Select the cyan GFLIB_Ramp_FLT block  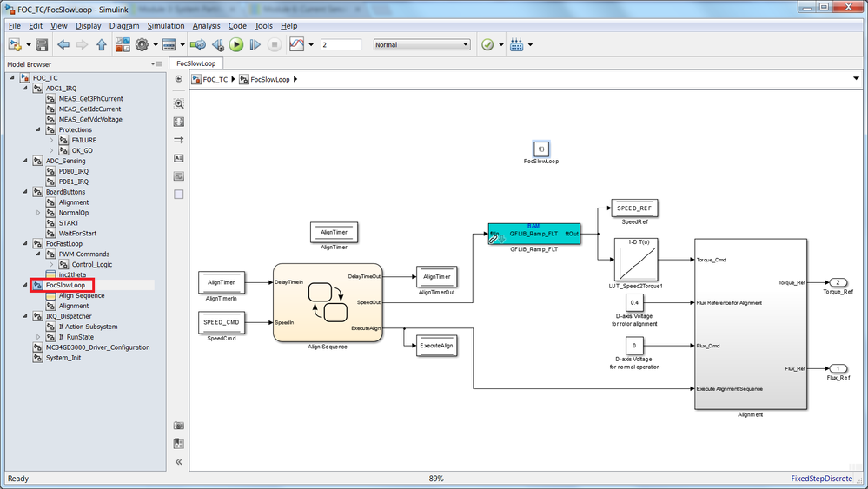point(534,234)
